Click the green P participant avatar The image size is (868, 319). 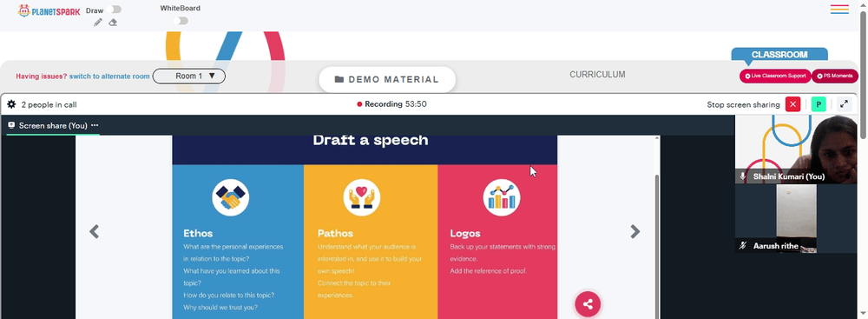[x=819, y=104]
